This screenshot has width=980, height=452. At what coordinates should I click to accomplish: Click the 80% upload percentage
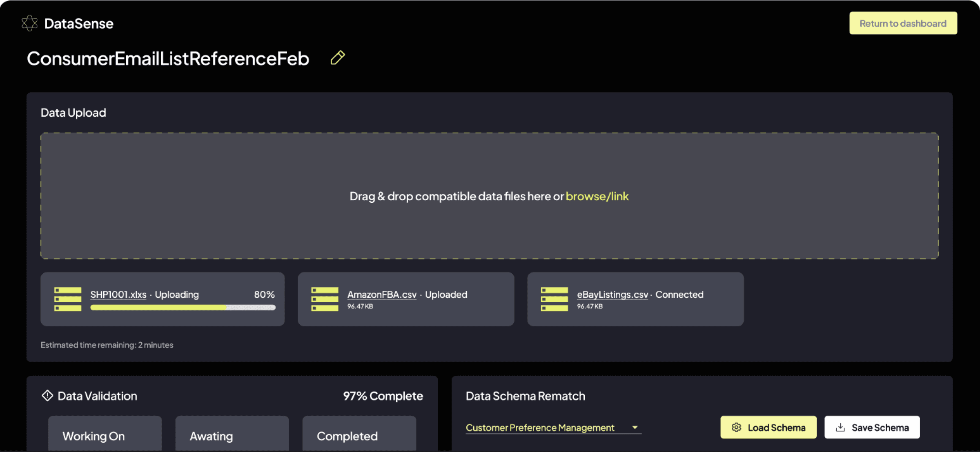tap(264, 295)
